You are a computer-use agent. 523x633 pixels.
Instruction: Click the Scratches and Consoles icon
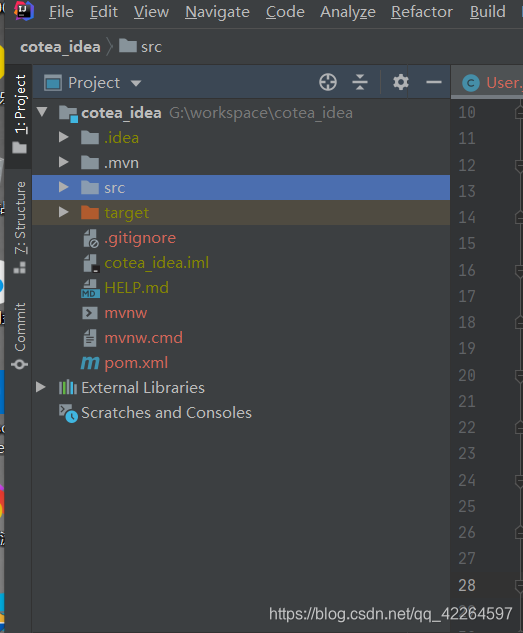click(68, 413)
